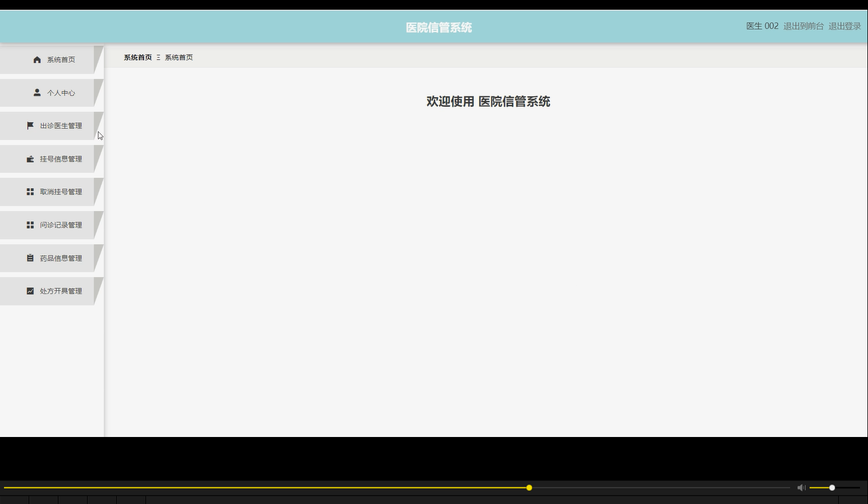
Task: Open 药品信息管理 in the sidebar
Action: (x=52, y=258)
